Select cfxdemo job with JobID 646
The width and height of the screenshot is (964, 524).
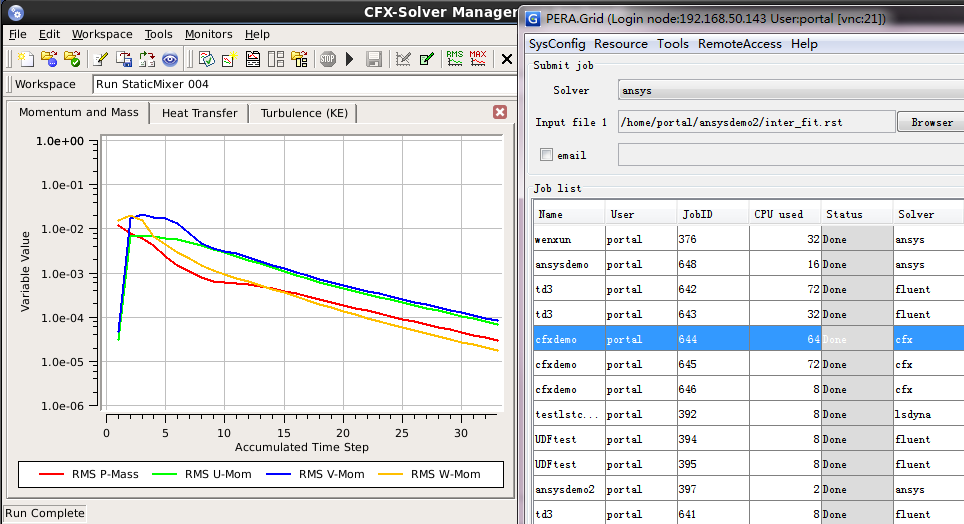pos(749,389)
